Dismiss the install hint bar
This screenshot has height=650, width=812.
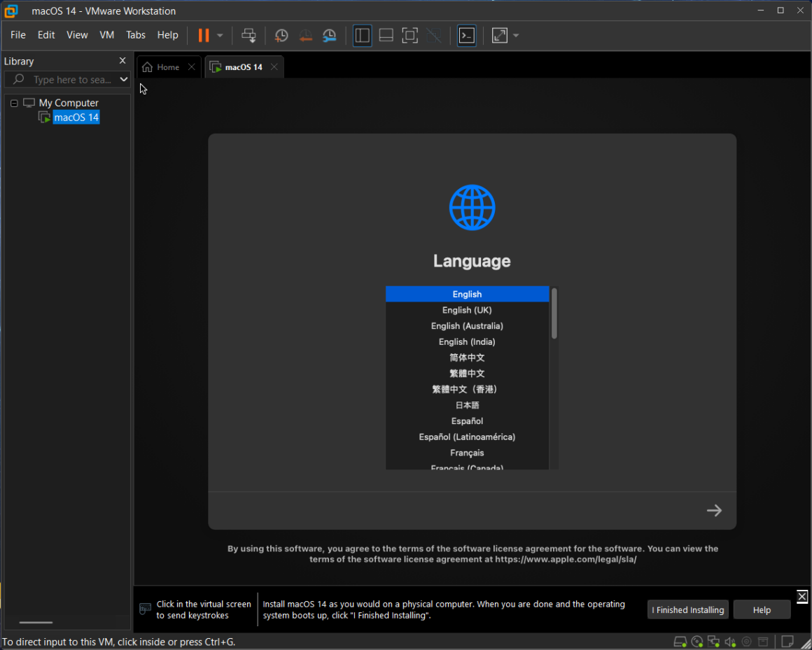pos(801,596)
